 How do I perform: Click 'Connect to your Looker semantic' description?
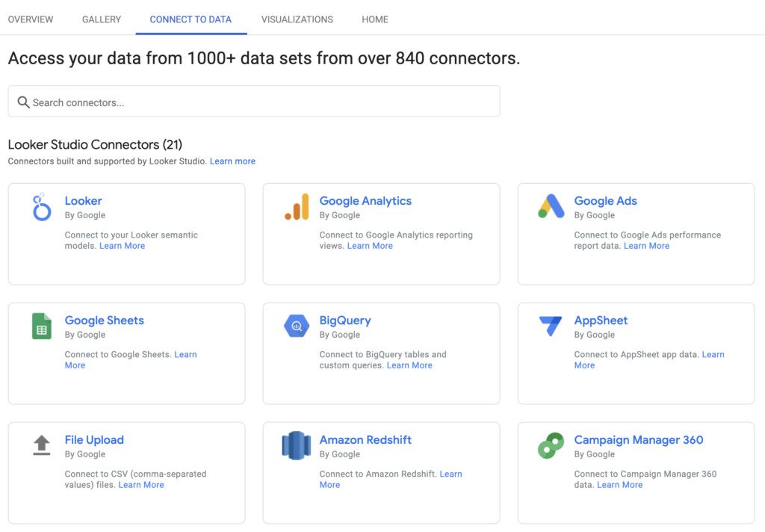tap(131, 235)
